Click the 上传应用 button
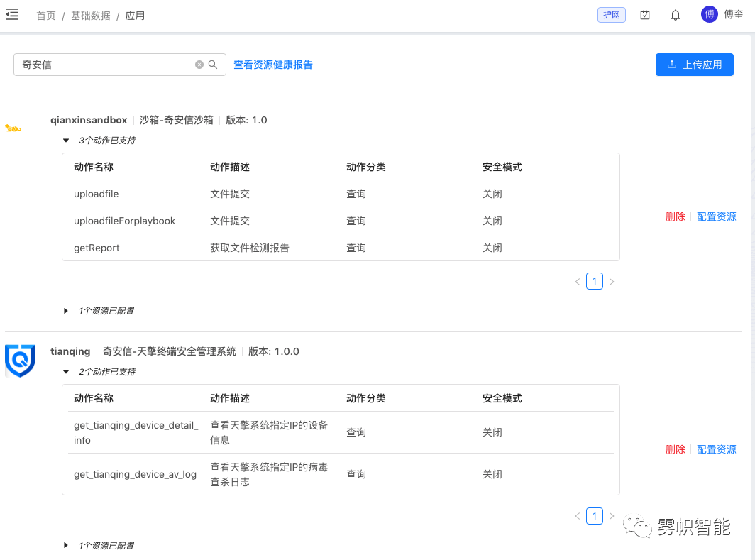755x560 pixels. [x=694, y=65]
